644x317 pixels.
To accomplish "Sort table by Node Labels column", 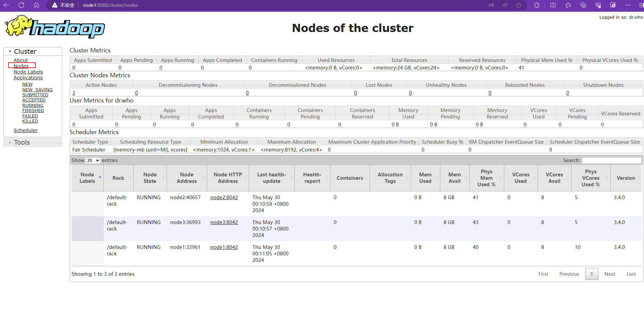I will pyautogui.click(x=87, y=178).
